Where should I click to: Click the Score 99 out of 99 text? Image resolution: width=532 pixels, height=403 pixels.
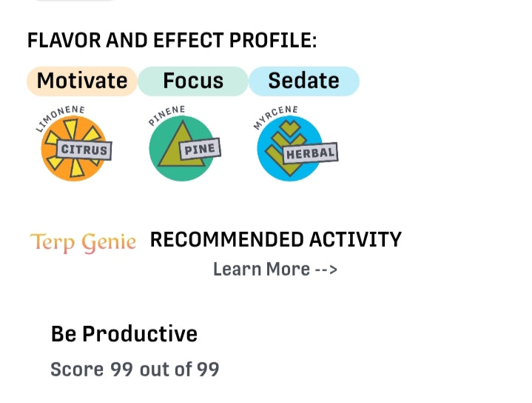point(135,369)
